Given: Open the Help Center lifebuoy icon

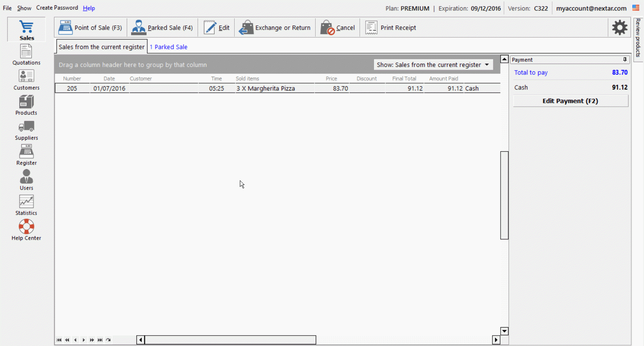Looking at the screenshot, I should point(26,227).
